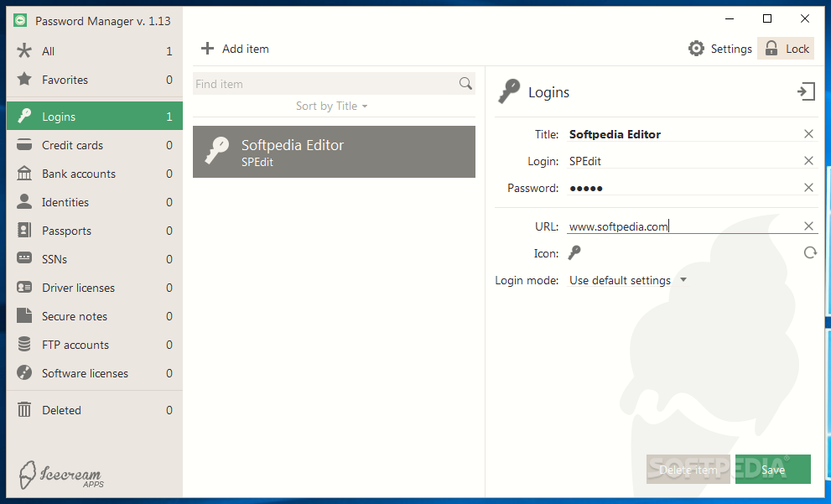831x504 pixels.
Task: Click the Passports label in sidebar
Action: point(66,231)
